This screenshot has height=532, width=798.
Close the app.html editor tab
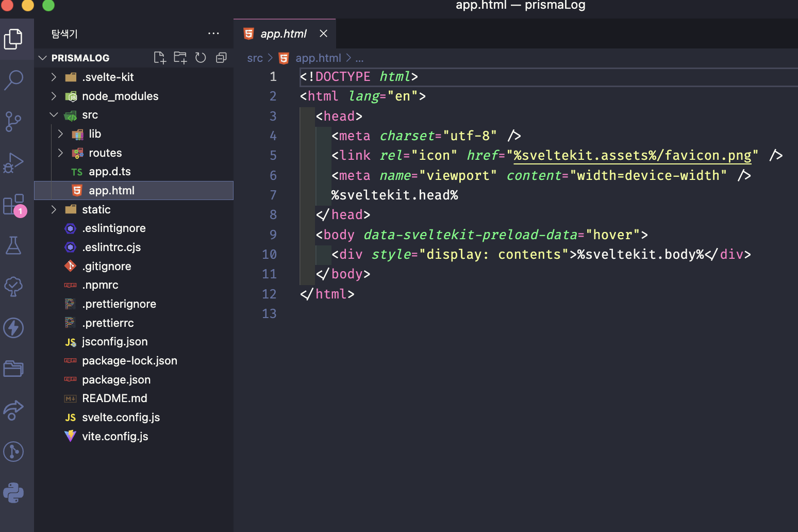pyautogui.click(x=323, y=34)
